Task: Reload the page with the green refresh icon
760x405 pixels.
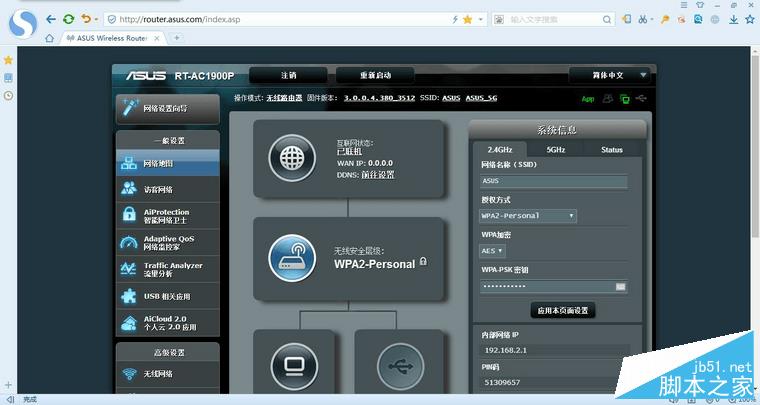Action: pyautogui.click(x=69, y=19)
